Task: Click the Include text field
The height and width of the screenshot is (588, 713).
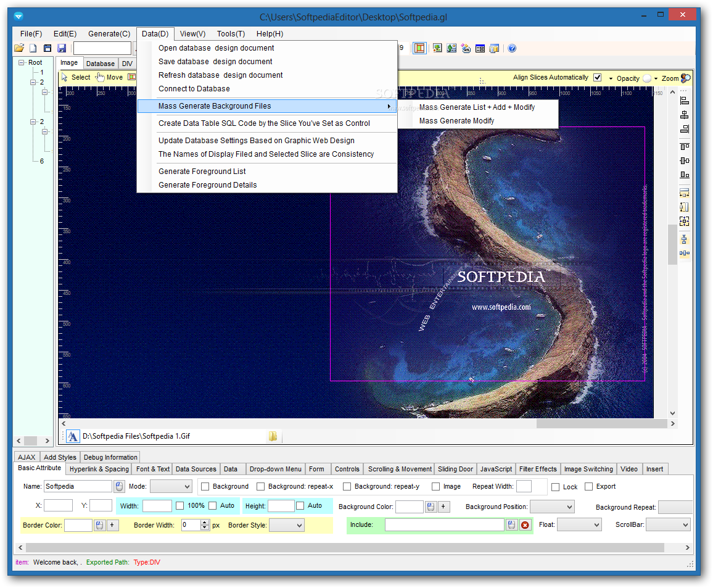Action: point(445,525)
